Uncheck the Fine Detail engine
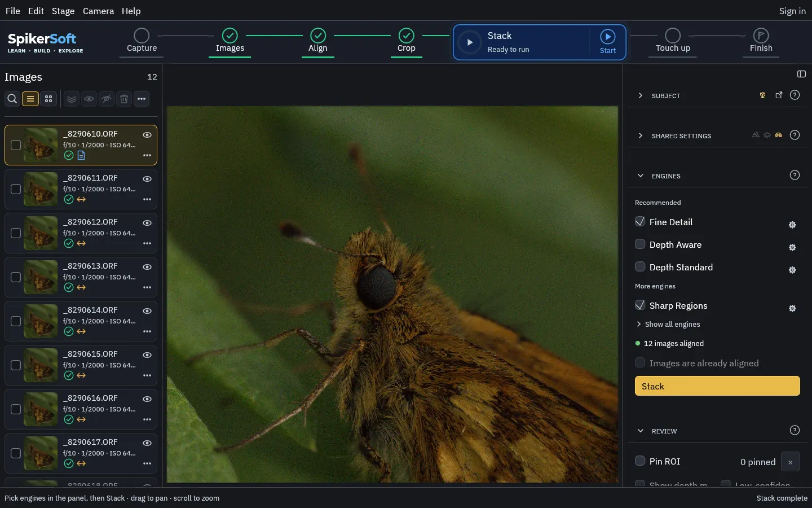This screenshot has height=508, width=812. click(640, 222)
